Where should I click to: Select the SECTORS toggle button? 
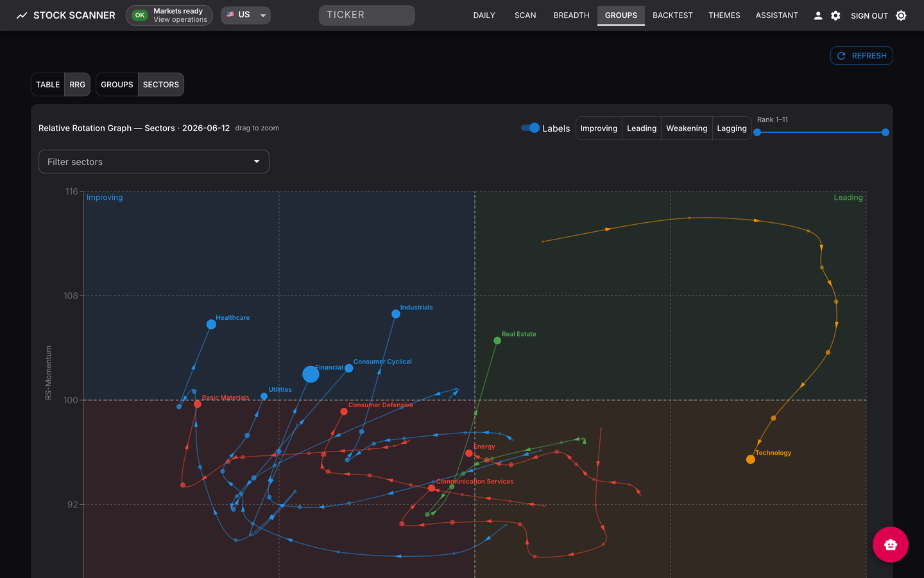point(161,85)
